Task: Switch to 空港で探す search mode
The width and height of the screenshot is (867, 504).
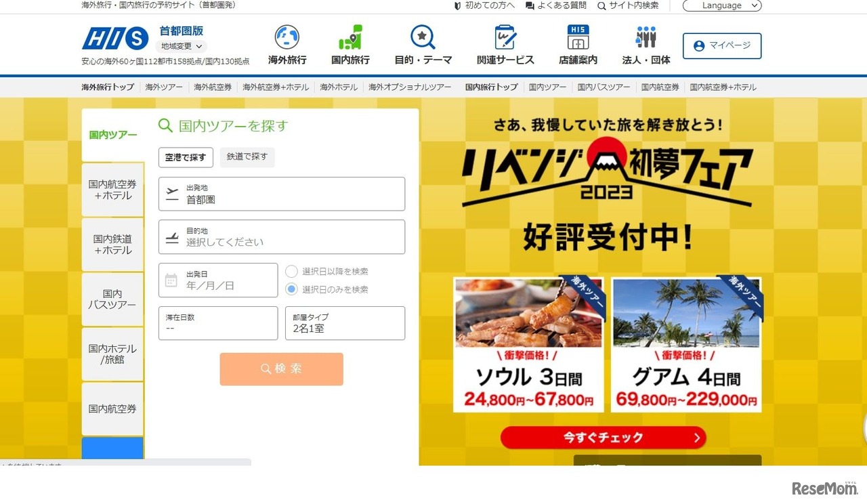Action: tap(186, 157)
